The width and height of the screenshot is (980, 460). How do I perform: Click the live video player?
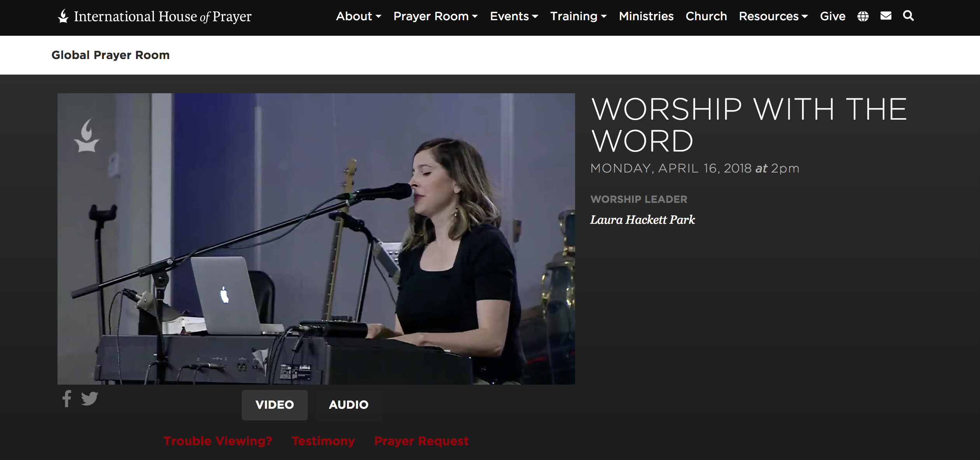coord(316,239)
